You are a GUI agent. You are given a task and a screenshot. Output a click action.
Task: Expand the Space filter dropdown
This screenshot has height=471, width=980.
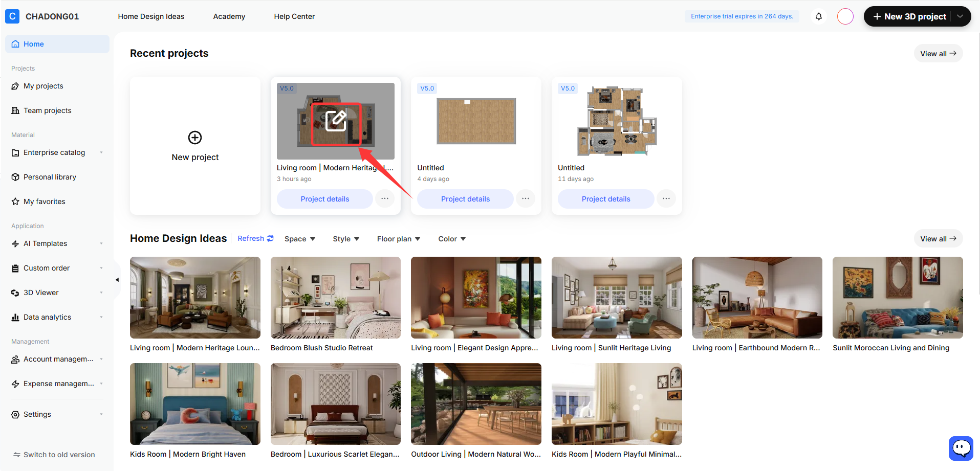click(300, 239)
